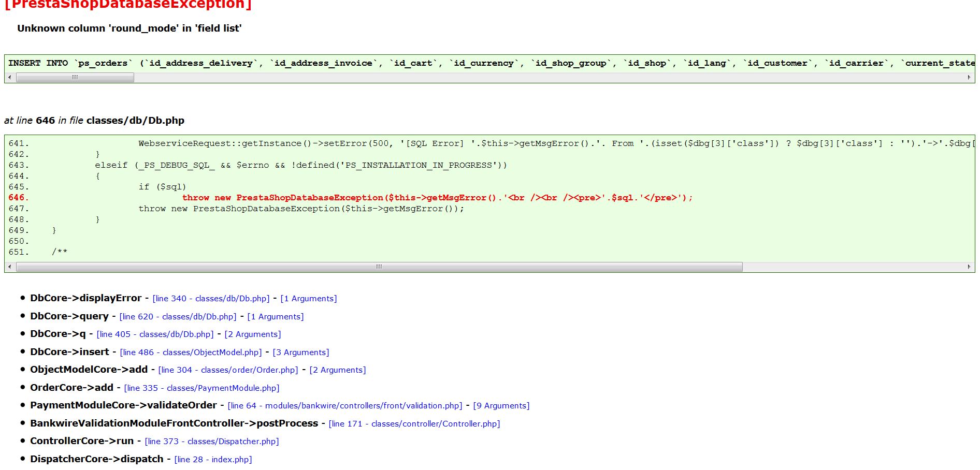Click the "Unknown column 'round_mode'" error message

[129, 28]
